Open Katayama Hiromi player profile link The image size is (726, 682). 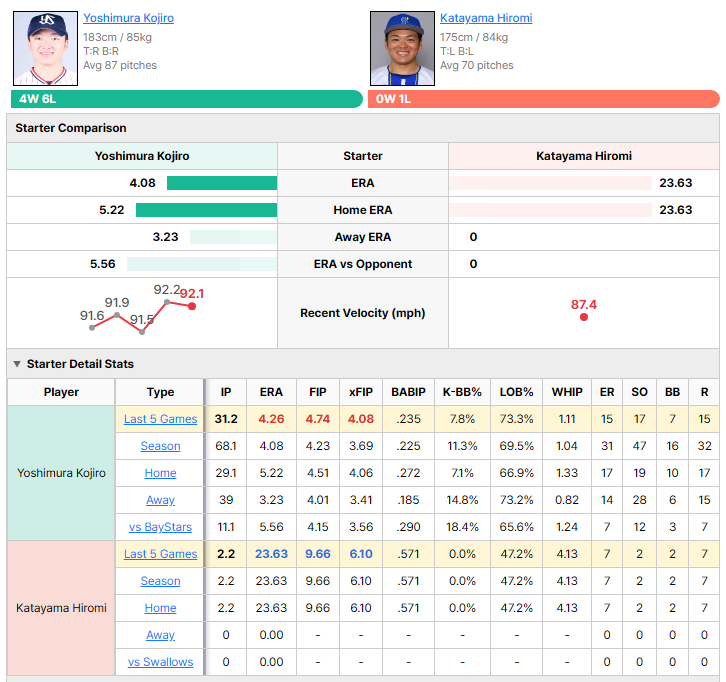pyautogui.click(x=486, y=18)
